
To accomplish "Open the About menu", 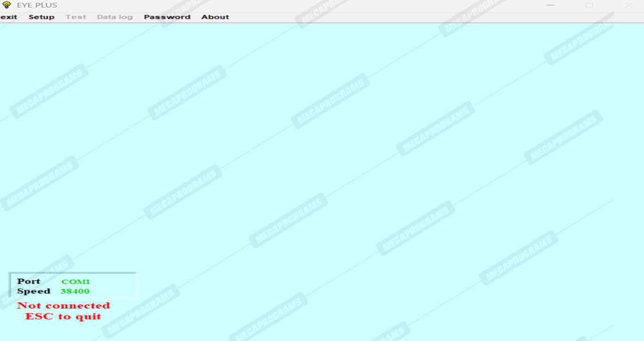I will 215,17.
